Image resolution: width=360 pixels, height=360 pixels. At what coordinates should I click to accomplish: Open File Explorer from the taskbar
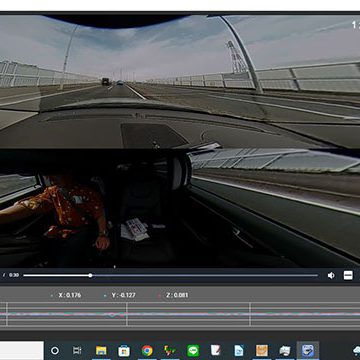[x=101, y=351]
